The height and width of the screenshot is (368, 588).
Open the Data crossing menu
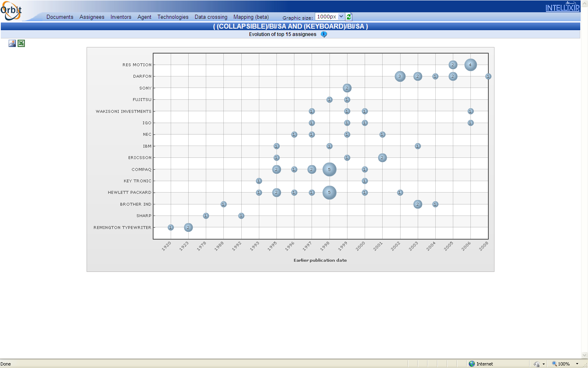click(211, 17)
